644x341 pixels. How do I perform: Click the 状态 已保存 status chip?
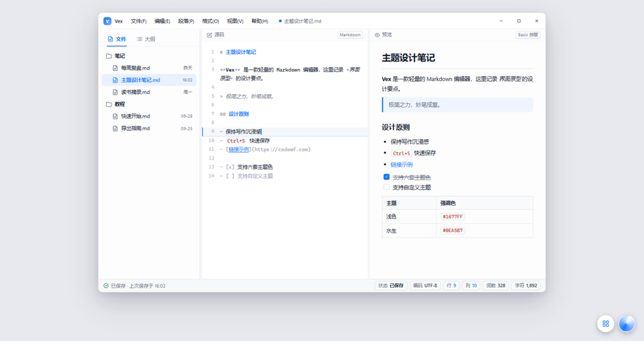391,286
